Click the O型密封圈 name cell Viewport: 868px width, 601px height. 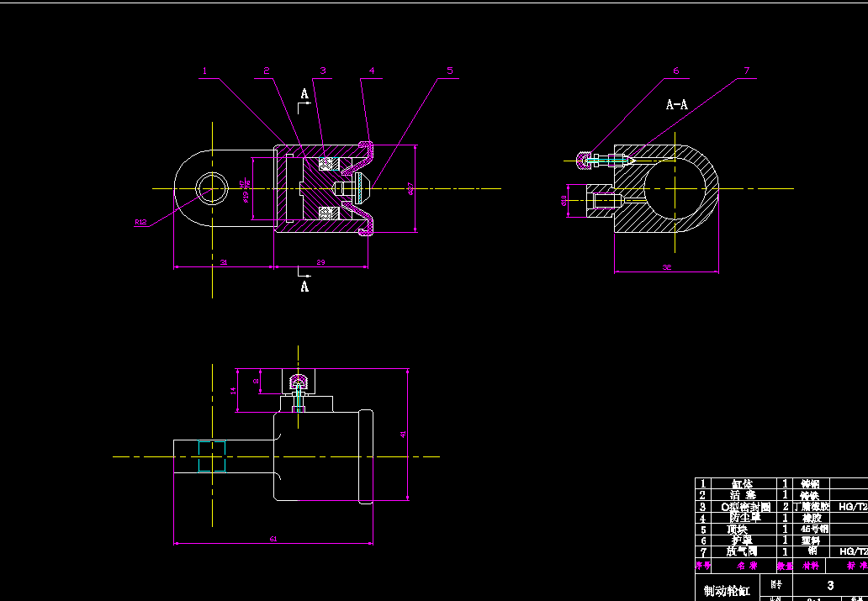click(x=744, y=506)
